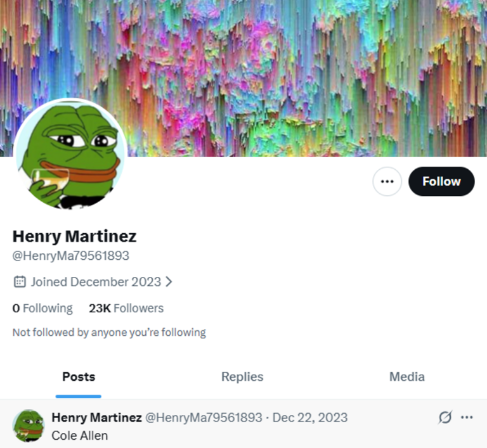Open the profile's more options menu
Viewport: 487px width, 448px height.
387,182
